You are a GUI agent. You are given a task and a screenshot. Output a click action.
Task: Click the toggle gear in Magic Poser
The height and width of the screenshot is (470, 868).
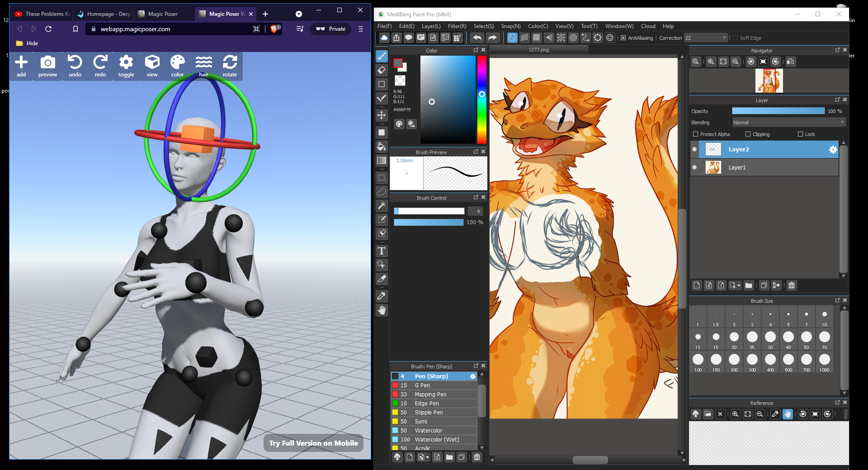(126, 66)
